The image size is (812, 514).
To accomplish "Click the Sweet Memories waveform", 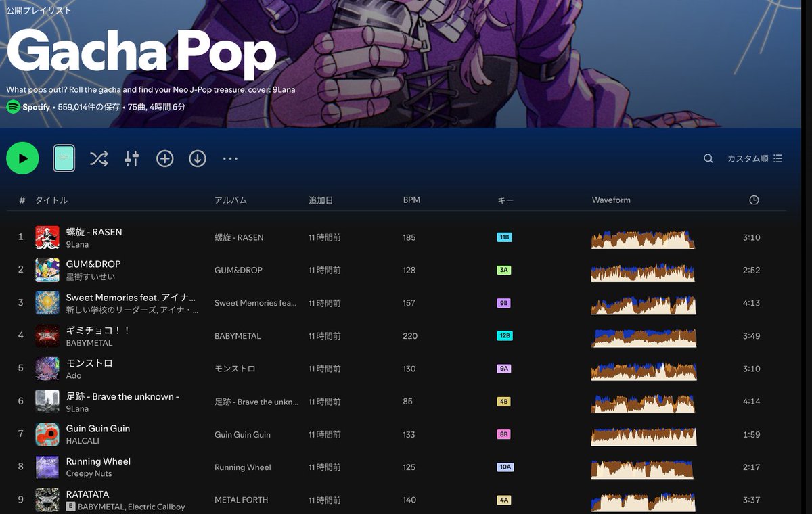I will (644, 305).
